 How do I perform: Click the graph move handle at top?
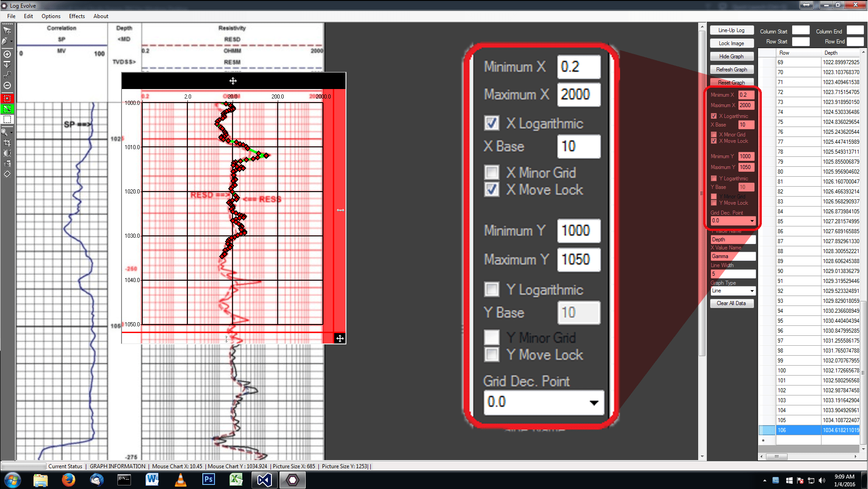tap(233, 81)
